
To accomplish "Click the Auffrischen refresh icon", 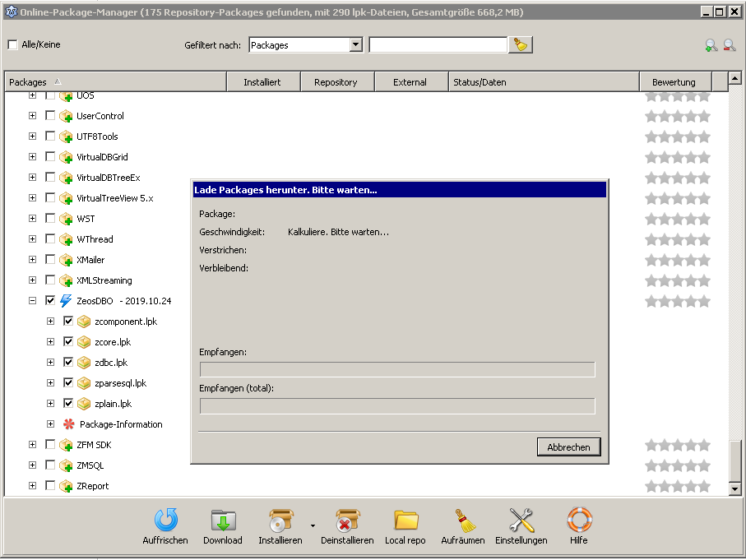I will point(165,521).
